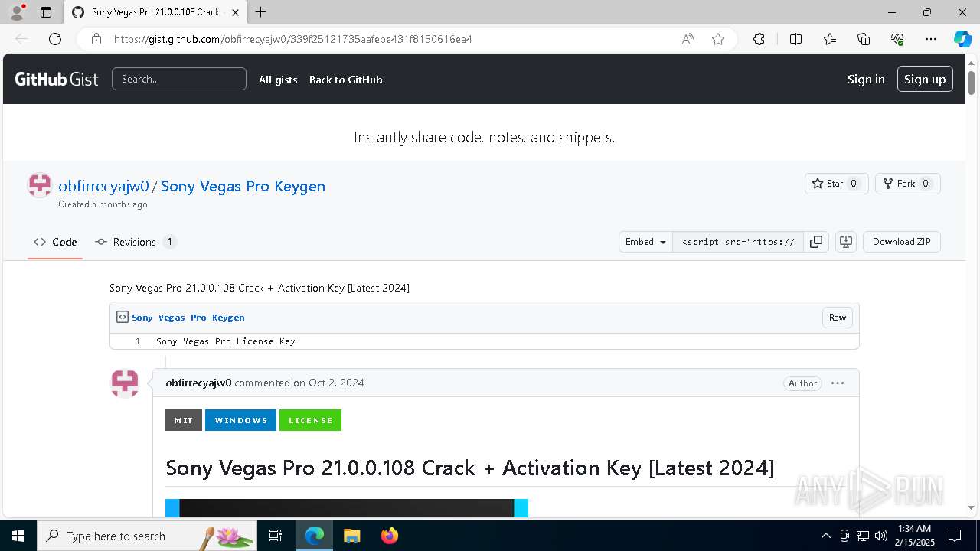Switch to the Revisions tab
Screen dimensions: 980x551
pyautogui.click(x=136, y=242)
